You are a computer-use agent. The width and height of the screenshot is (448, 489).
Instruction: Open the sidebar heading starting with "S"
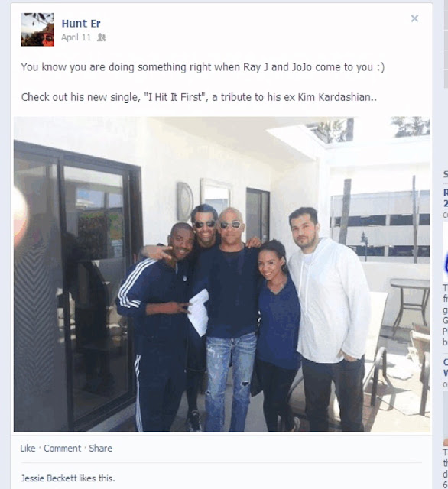pyautogui.click(x=446, y=175)
